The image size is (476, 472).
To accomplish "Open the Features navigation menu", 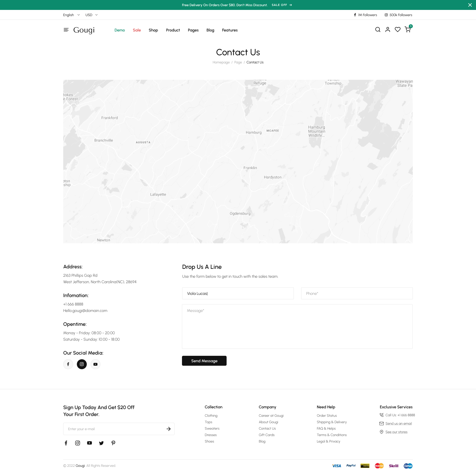I will pos(230,30).
